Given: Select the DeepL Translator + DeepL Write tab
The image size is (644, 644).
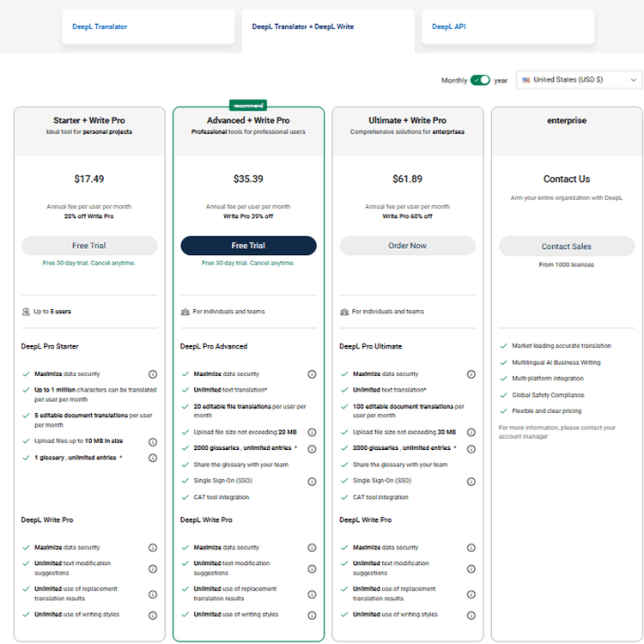Looking at the screenshot, I should tap(327, 27).
